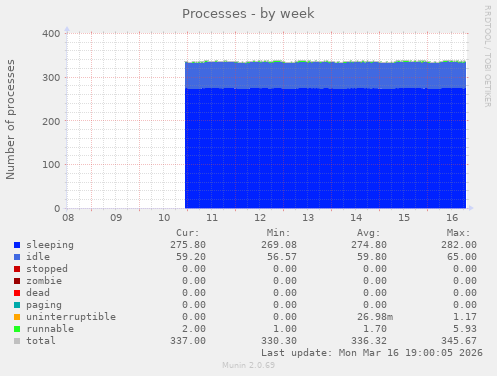Click the 'runnable' legend label
This screenshot has height=376, width=497.
[x=50, y=329]
